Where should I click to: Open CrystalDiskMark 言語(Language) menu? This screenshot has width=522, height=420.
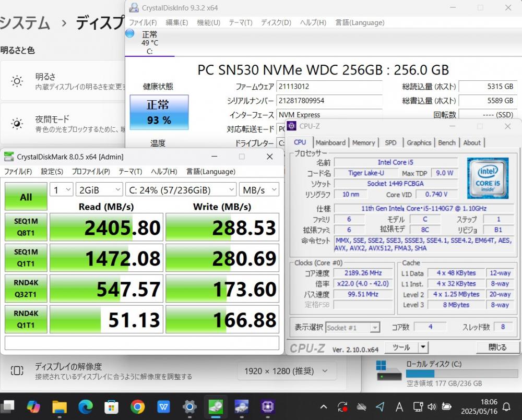tap(210, 172)
